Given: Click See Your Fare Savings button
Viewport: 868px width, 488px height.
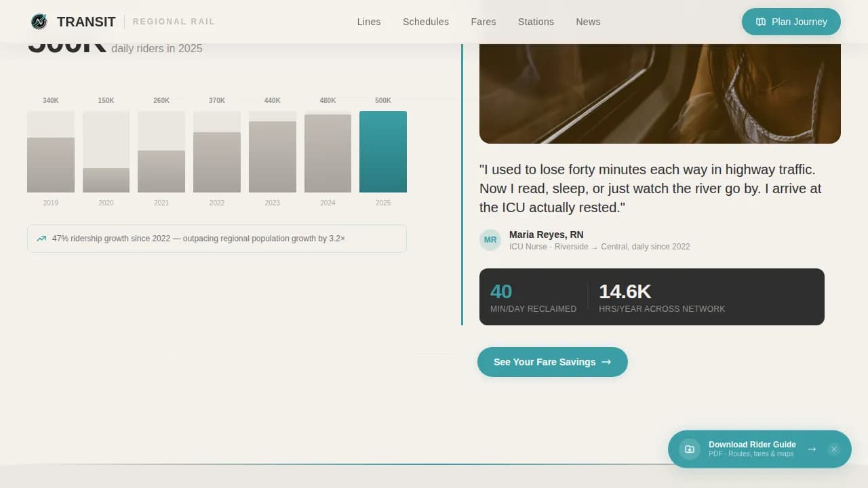Looking at the screenshot, I should click(553, 362).
